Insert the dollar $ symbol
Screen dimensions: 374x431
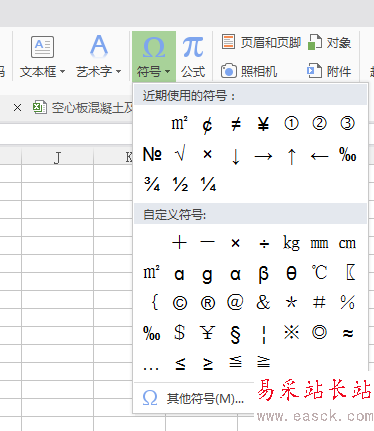click(179, 332)
